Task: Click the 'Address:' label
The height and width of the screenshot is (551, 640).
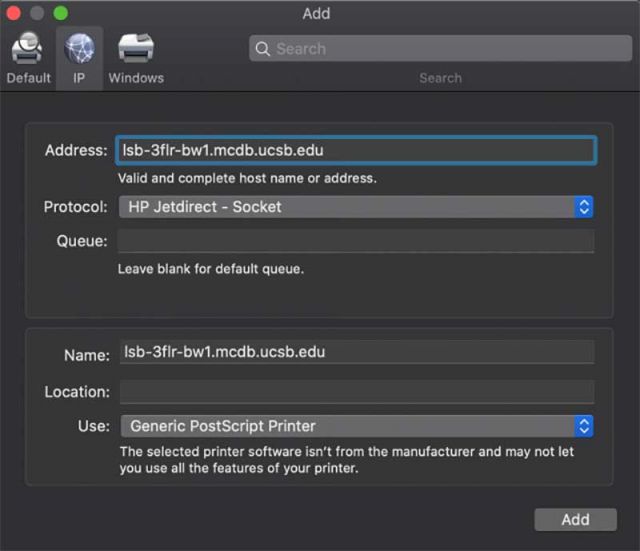Action: (76, 150)
